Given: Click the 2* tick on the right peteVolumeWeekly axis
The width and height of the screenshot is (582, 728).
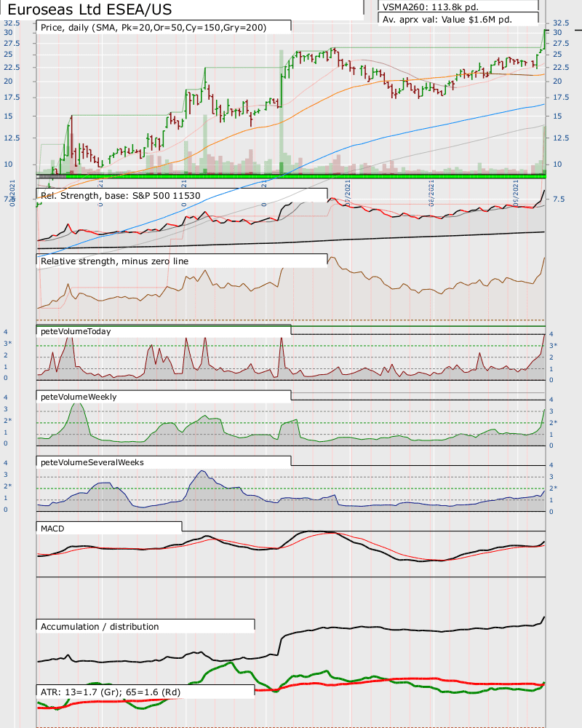Looking at the screenshot, I should [553, 423].
